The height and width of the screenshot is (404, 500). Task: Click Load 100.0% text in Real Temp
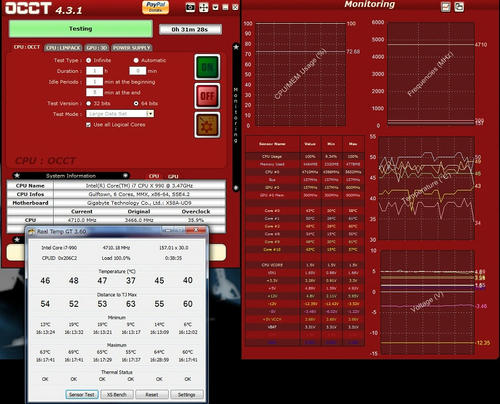coord(116,258)
